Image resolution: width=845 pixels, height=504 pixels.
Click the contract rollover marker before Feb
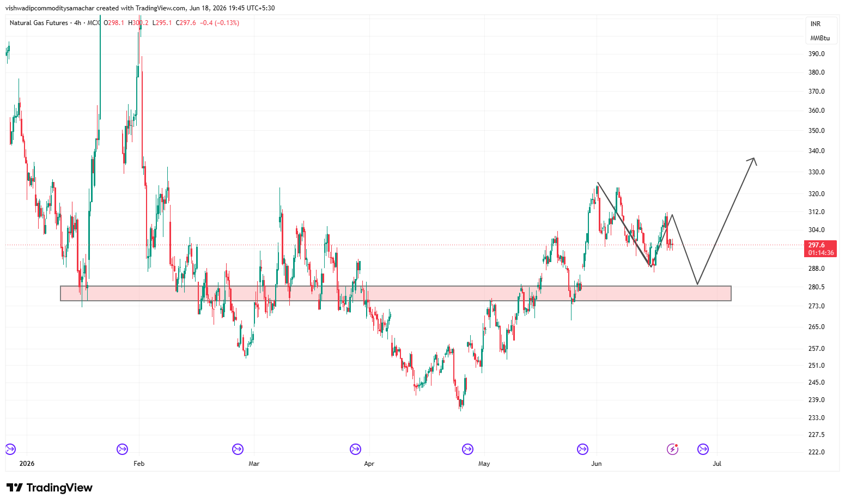tap(122, 450)
